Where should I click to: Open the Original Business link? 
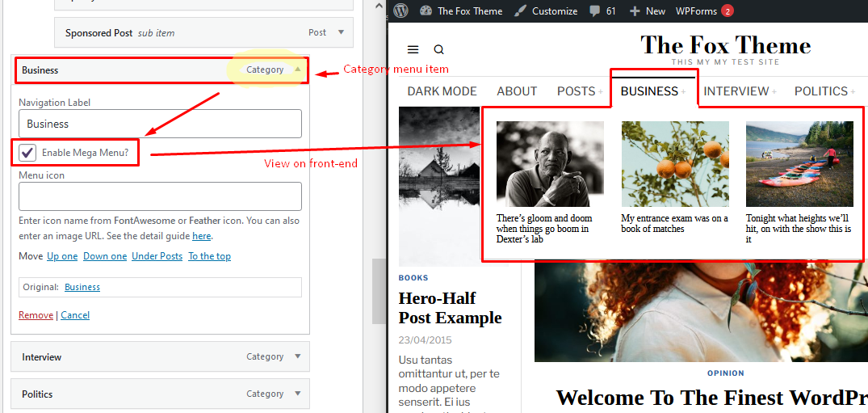point(82,287)
